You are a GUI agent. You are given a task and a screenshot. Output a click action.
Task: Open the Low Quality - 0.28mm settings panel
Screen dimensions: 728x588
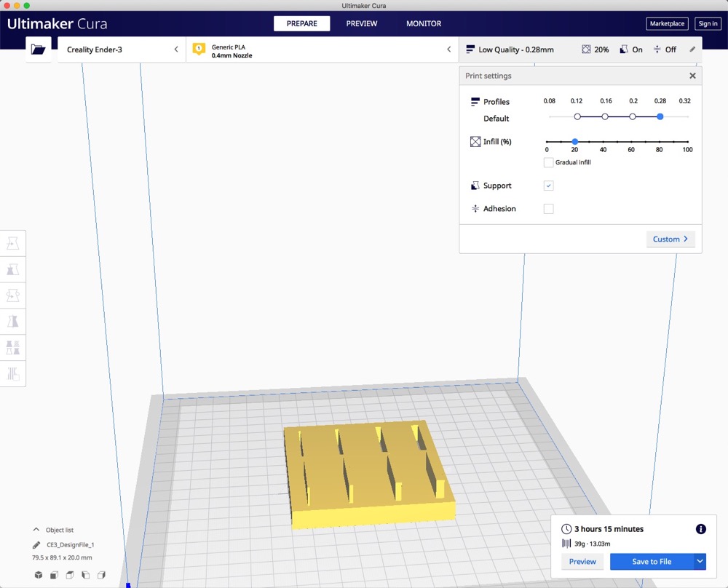click(580, 49)
